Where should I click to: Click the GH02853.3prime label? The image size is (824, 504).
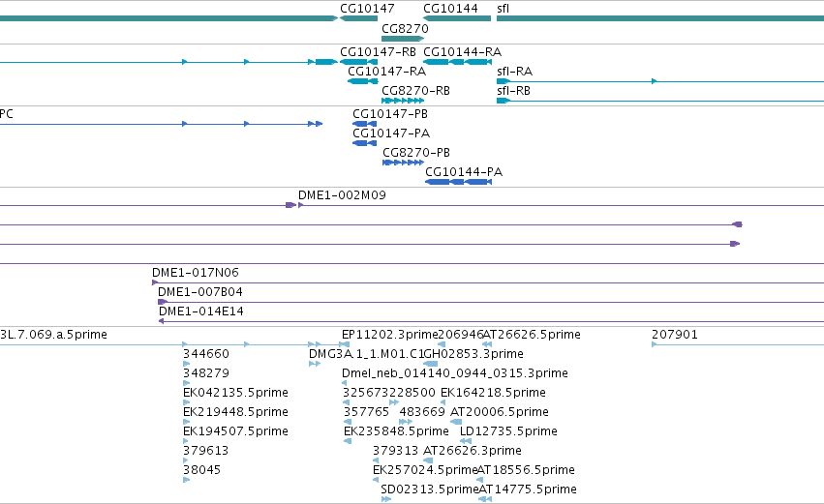click(473, 354)
